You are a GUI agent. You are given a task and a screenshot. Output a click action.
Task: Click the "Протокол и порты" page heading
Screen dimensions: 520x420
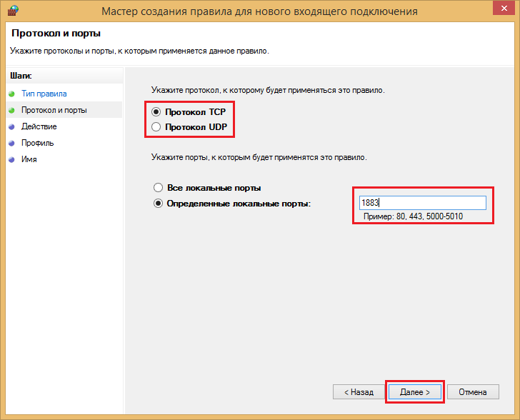pos(56,34)
